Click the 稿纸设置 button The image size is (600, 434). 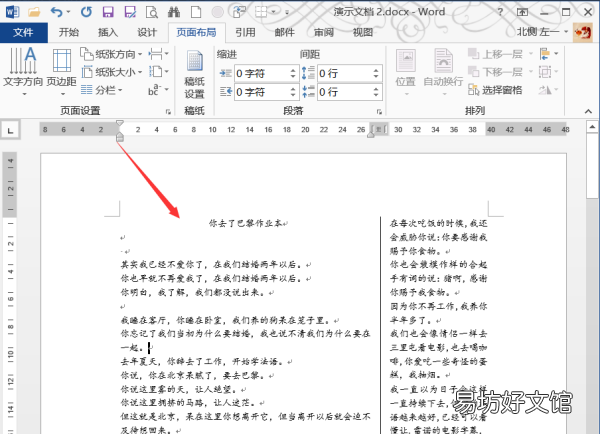194,75
